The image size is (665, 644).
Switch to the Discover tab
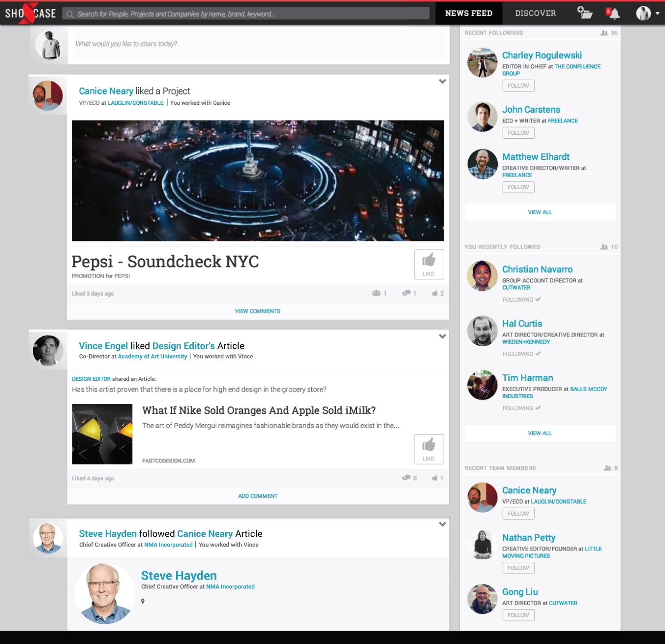click(x=536, y=13)
